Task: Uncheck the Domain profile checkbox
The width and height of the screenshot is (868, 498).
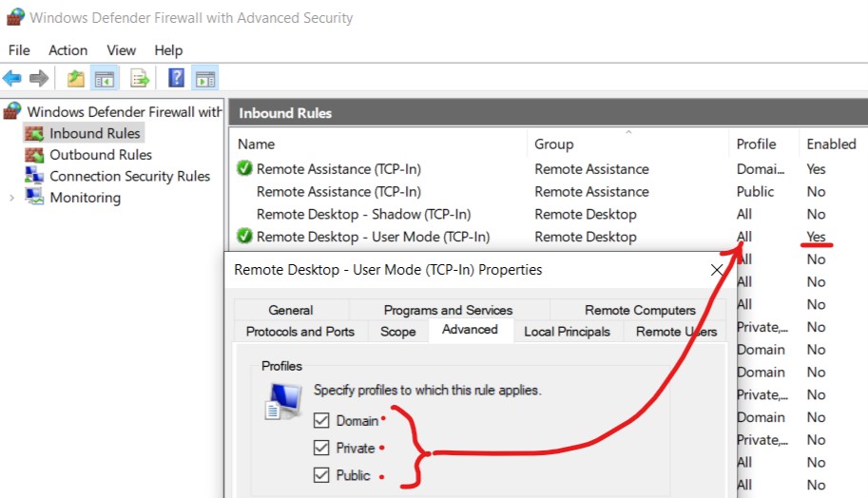Action: pyautogui.click(x=321, y=420)
